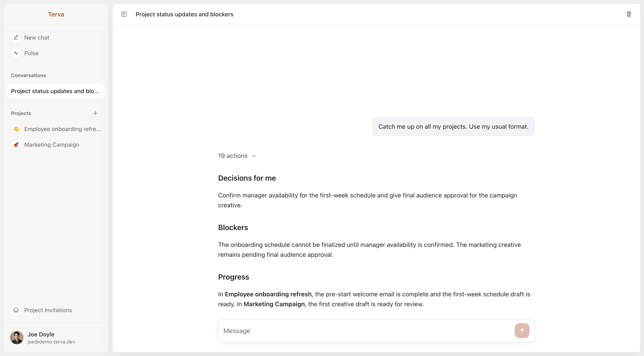Open the Project Invitations inbox icon

pos(16,310)
